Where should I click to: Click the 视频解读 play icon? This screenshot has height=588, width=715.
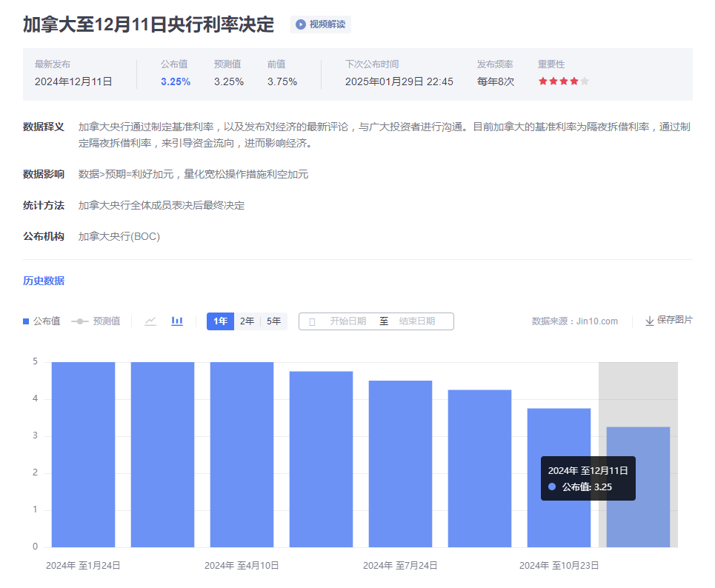point(301,24)
